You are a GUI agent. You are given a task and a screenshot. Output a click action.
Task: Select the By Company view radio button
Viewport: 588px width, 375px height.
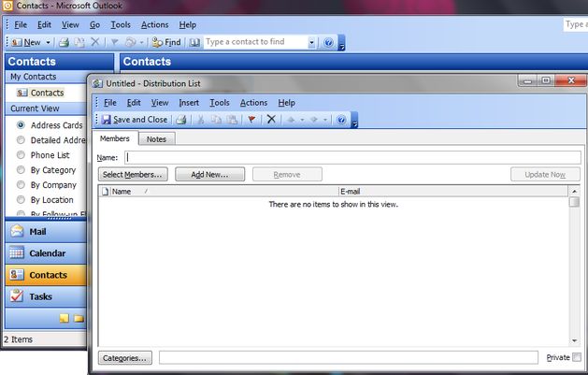(21, 185)
